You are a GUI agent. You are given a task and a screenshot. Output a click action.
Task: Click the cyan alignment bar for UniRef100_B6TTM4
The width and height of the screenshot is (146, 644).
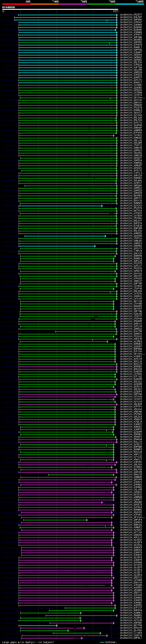coord(38,626)
